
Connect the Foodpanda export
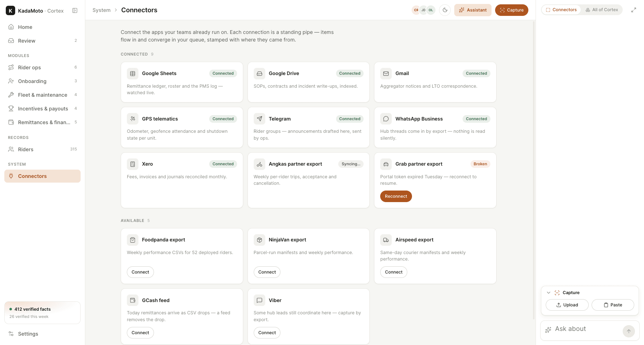tap(140, 272)
